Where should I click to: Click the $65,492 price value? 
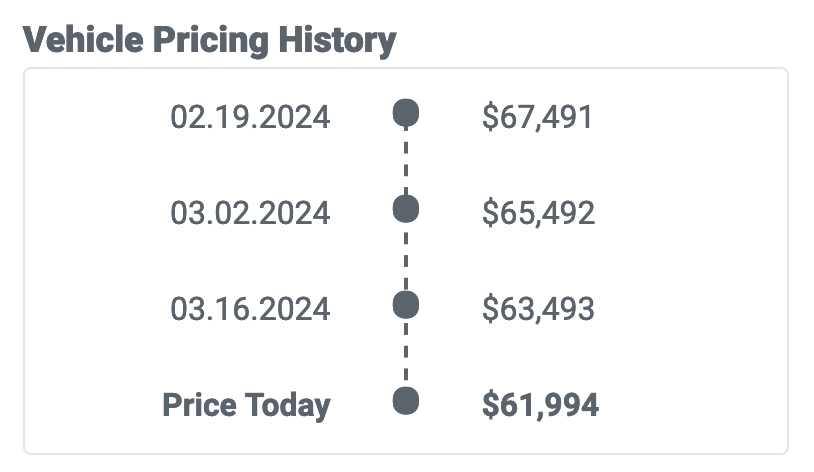pyautogui.click(x=538, y=213)
